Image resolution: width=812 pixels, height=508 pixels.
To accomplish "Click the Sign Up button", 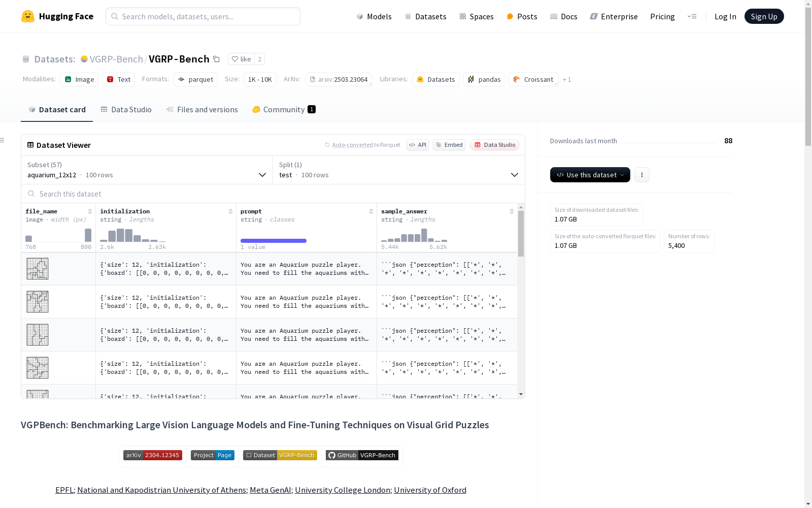I will coord(764,16).
